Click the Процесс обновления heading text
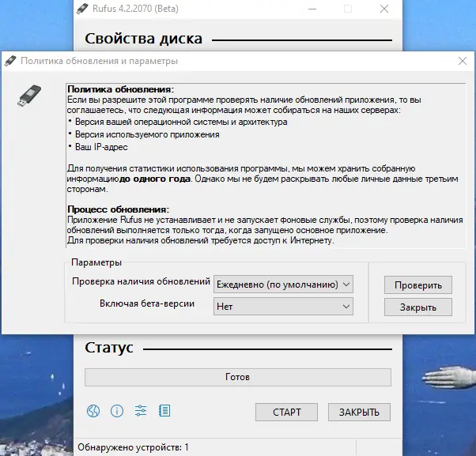This screenshot has height=456, width=476. coord(119,209)
